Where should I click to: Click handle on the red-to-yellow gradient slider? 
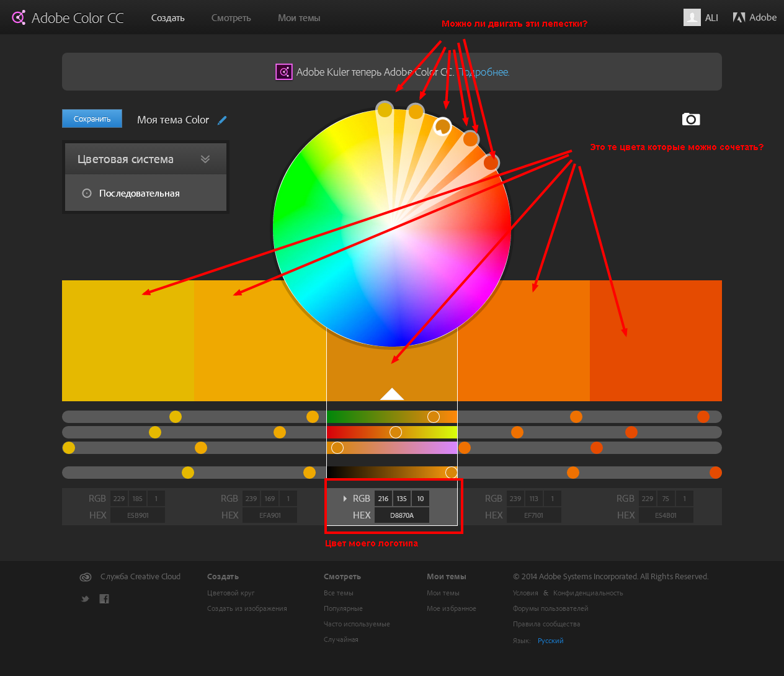coord(396,432)
